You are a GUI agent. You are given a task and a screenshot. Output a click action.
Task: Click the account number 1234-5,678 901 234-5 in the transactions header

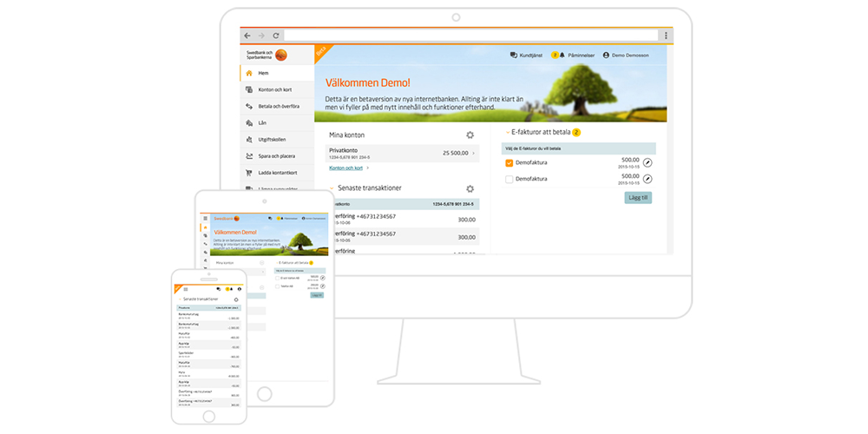coord(453,204)
